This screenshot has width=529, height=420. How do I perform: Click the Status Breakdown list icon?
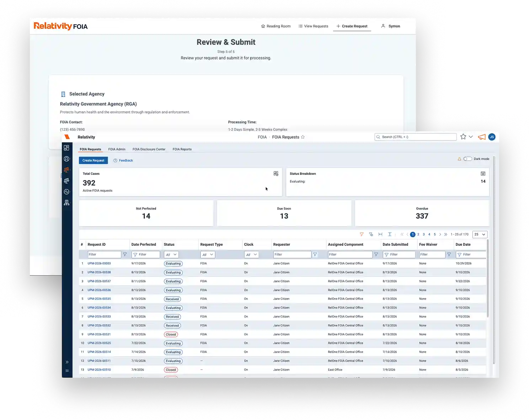(483, 174)
